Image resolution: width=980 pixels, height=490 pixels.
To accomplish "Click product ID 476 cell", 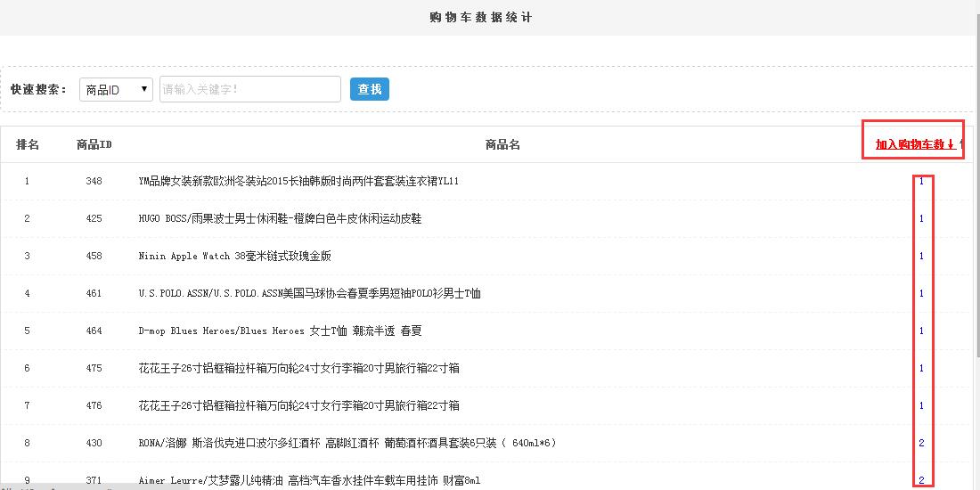I will tap(94, 405).
